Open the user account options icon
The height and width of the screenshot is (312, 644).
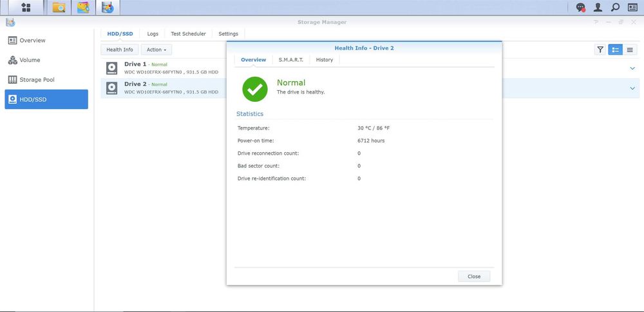tap(598, 7)
